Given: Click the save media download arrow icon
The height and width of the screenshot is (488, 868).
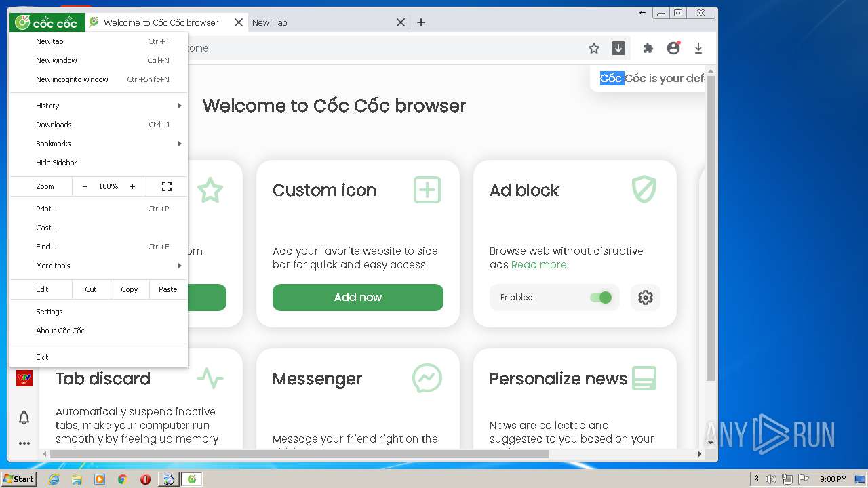Looking at the screenshot, I should [x=618, y=48].
